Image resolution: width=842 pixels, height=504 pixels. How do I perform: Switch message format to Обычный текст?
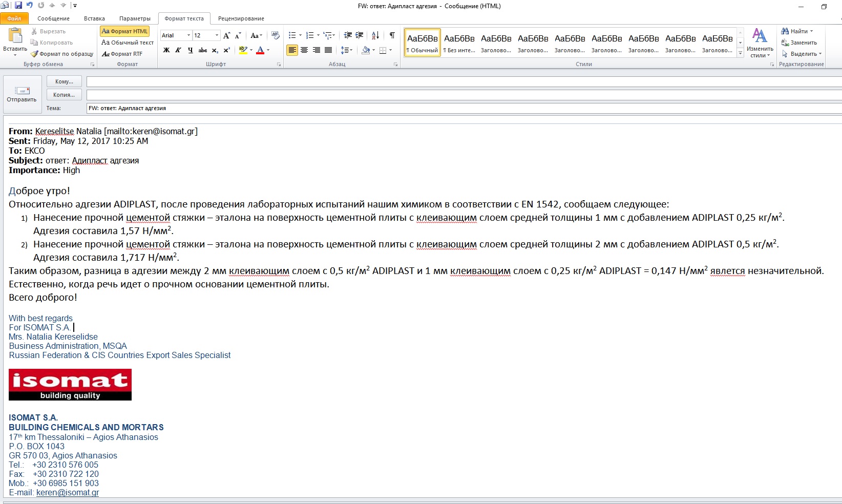pos(128,43)
